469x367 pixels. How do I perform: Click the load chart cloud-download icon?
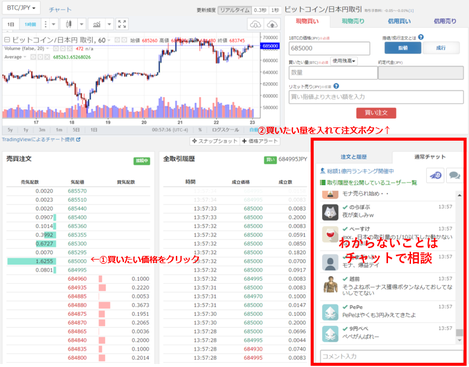pos(255,24)
